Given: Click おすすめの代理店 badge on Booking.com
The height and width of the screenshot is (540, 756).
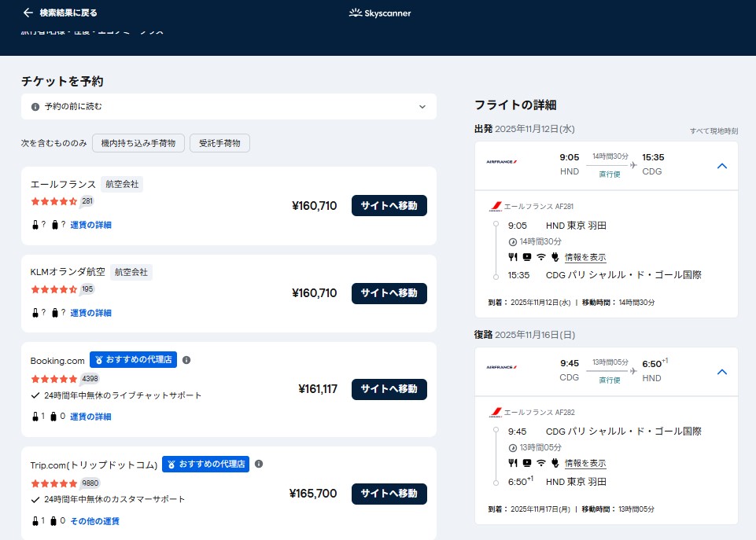Looking at the screenshot, I should [x=134, y=360].
